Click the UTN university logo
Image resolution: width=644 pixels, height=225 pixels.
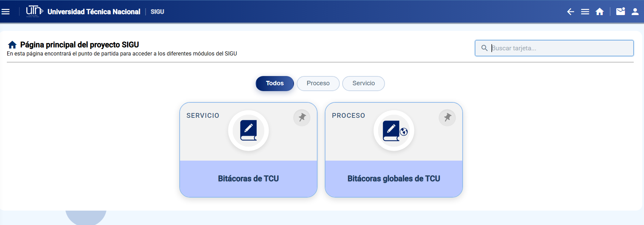point(35,11)
